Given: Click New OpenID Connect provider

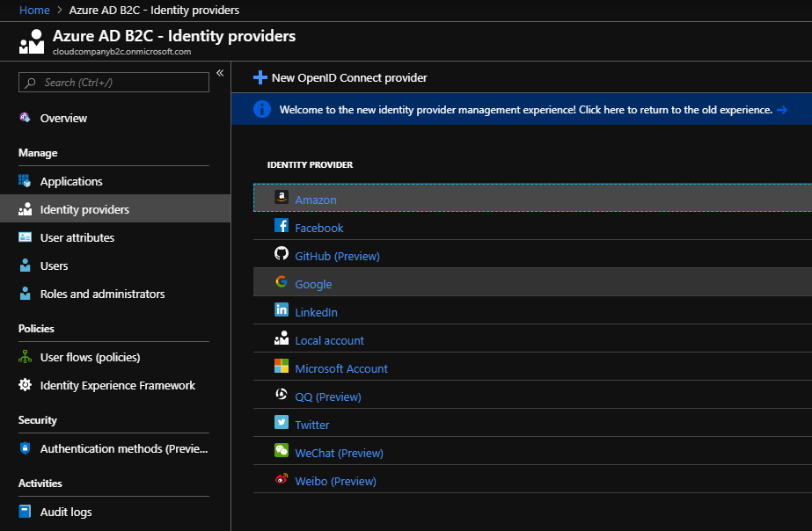Looking at the screenshot, I should [x=342, y=77].
